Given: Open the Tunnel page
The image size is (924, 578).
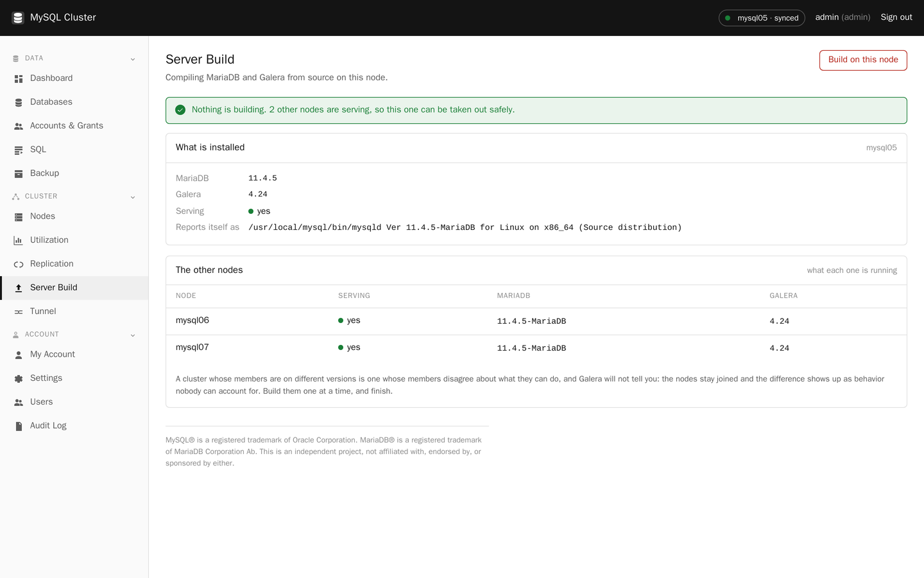Looking at the screenshot, I should point(74,311).
